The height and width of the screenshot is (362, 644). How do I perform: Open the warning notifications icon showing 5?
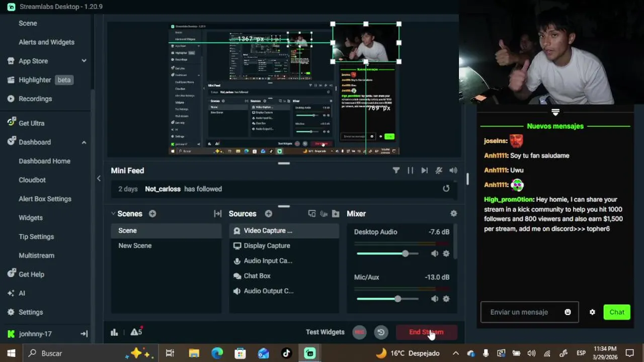[x=136, y=332]
